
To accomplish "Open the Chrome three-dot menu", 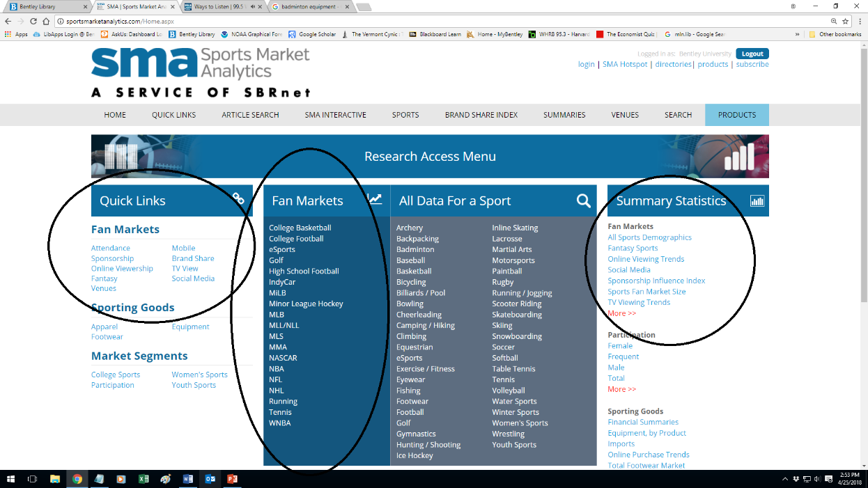I will [860, 22].
